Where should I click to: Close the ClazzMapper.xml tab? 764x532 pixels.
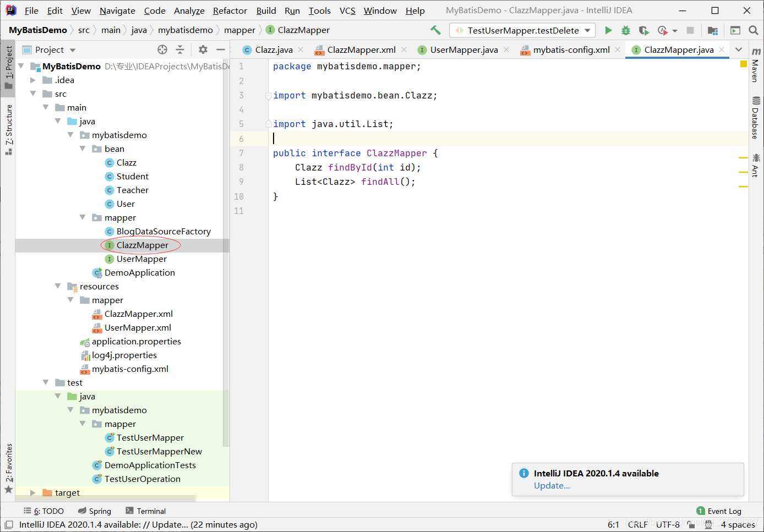pyautogui.click(x=404, y=50)
